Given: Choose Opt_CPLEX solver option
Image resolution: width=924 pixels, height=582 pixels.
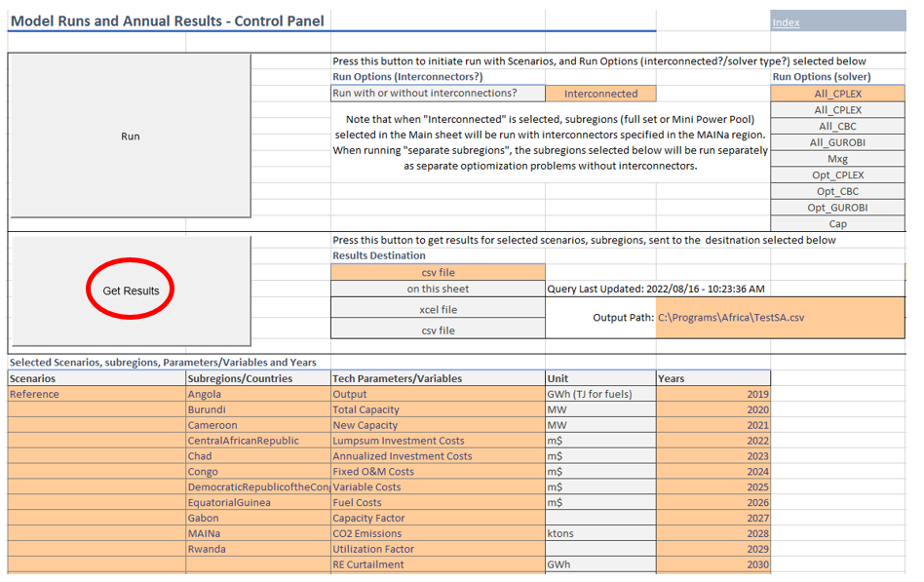Looking at the screenshot, I should tap(837, 175).
